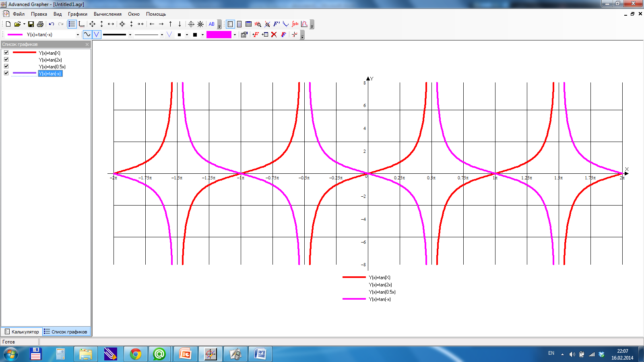Click the Open file folder icon
The height and width of the screenshot is (362, 644).
click(x=17, y=24)
